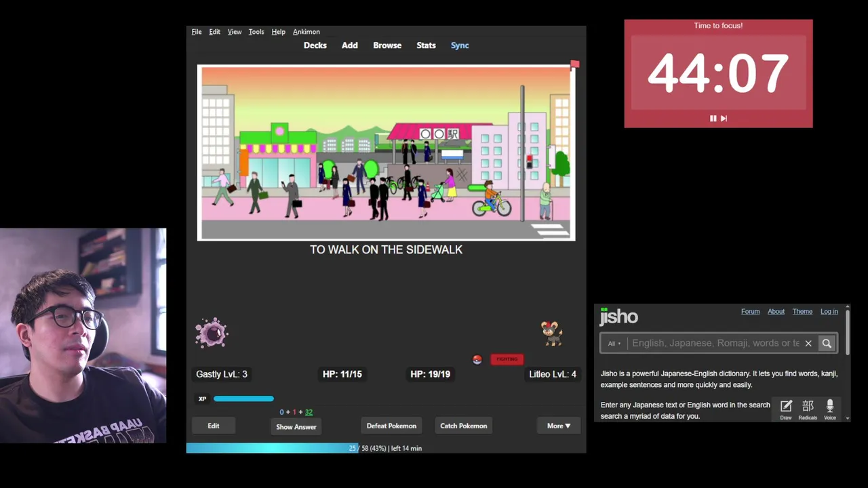
Task: Click the Defeat Pokemon button
Action: 391,426
